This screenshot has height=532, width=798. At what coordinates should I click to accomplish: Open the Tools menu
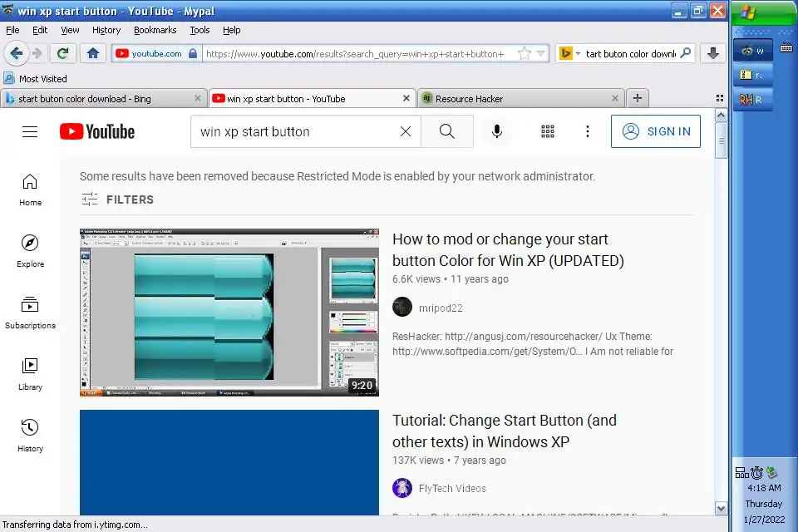click(199, 30)
